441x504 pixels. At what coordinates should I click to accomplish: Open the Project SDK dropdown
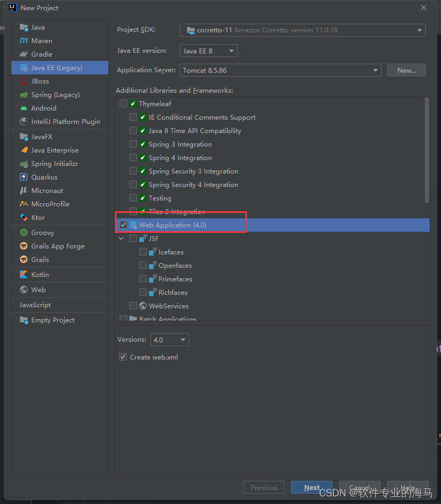coord(302,30)
